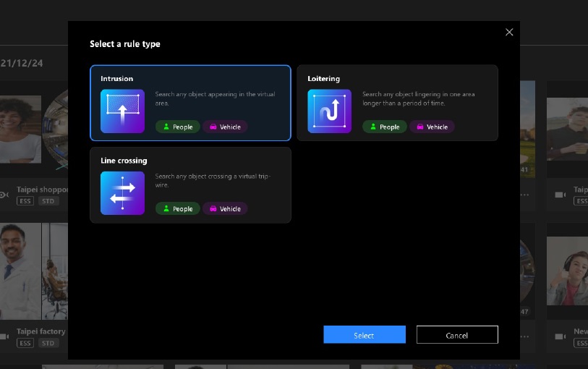
Task: Choose the Loitering rule description text
Action: [x=418, y=98]
